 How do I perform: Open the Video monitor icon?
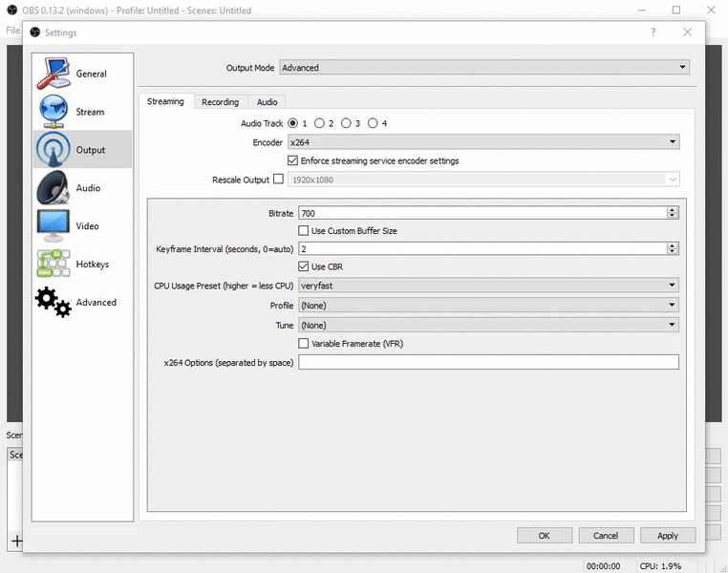click(x=53, y=225)
